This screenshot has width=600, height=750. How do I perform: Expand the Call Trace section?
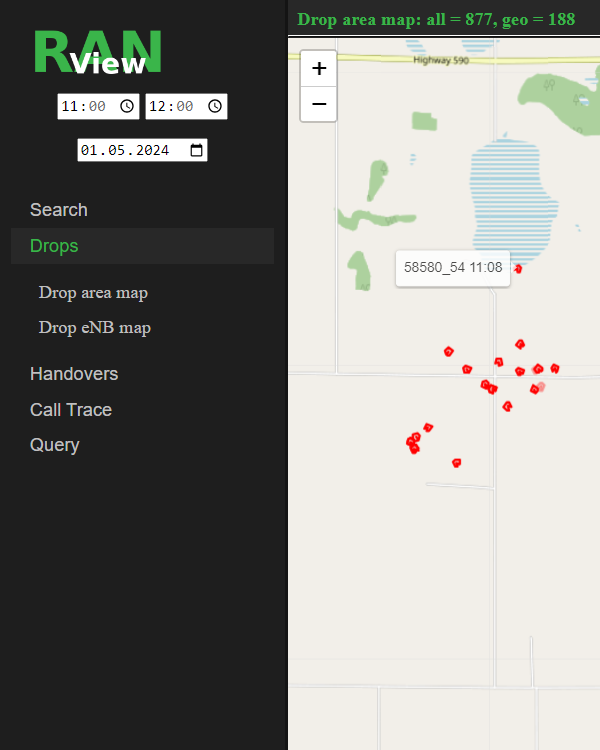(71, 410)
